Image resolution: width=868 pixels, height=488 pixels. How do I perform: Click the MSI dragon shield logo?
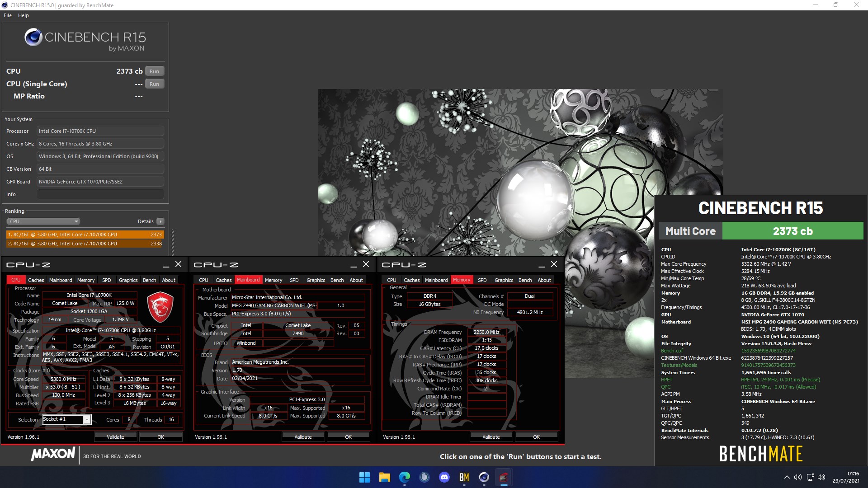pos(160,307)
